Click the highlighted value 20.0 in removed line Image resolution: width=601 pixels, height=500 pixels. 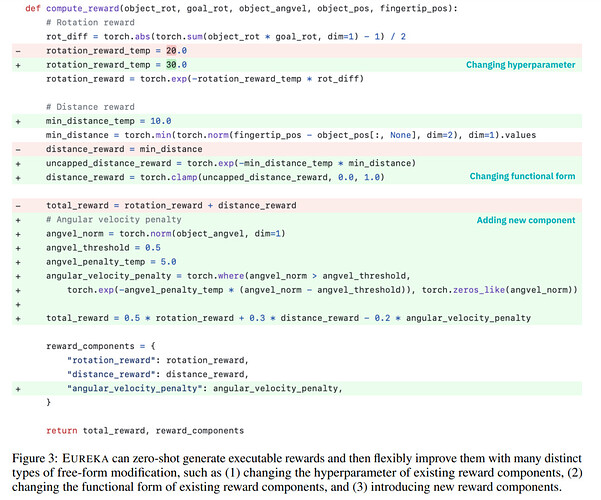point(176,51)
